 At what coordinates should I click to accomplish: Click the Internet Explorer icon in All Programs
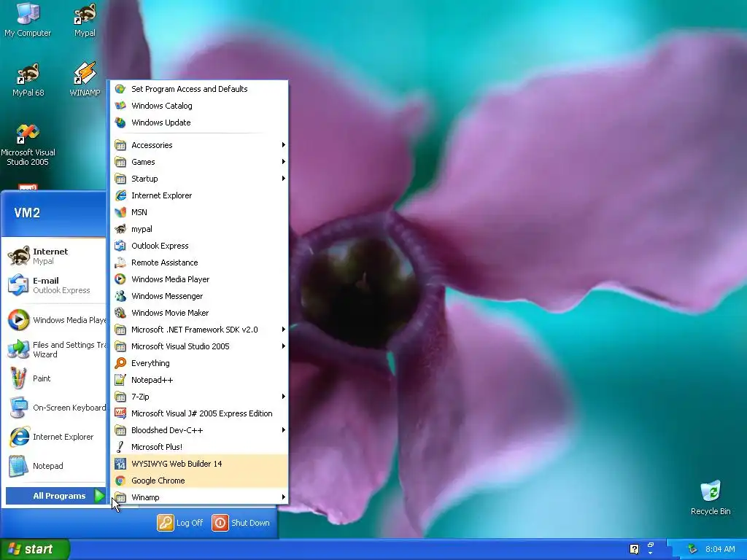point(120,195)
